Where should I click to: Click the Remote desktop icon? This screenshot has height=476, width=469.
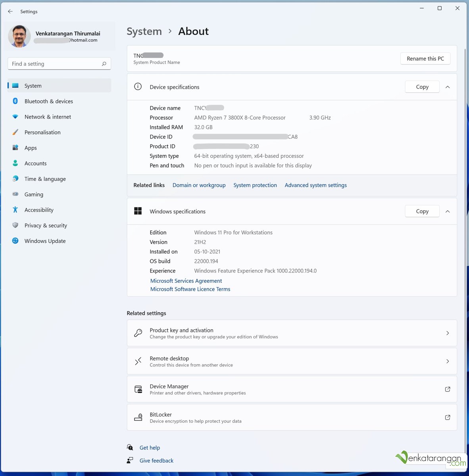(x=138, y=361)
